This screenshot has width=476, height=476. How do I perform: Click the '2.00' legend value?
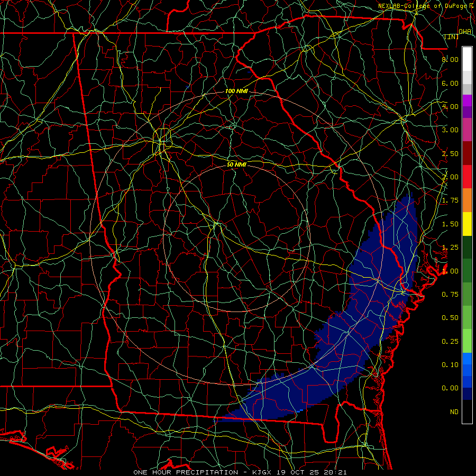pos(450,177)
